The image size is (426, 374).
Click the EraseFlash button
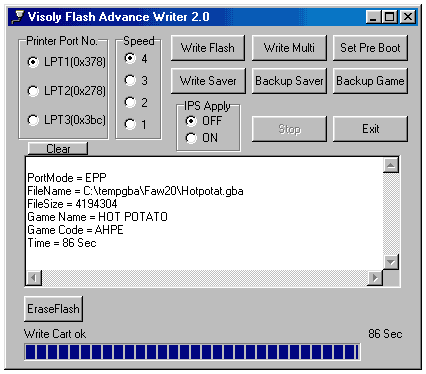tap(53, 309)
